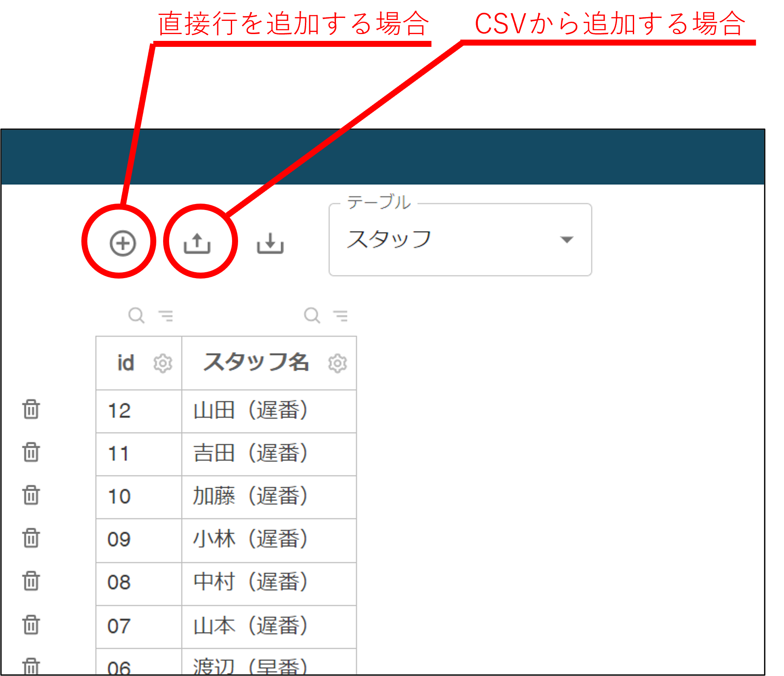Delete row 09 with trash icon
The height and width of the screenshot is (676, 784).
click(x=31, y=538)
